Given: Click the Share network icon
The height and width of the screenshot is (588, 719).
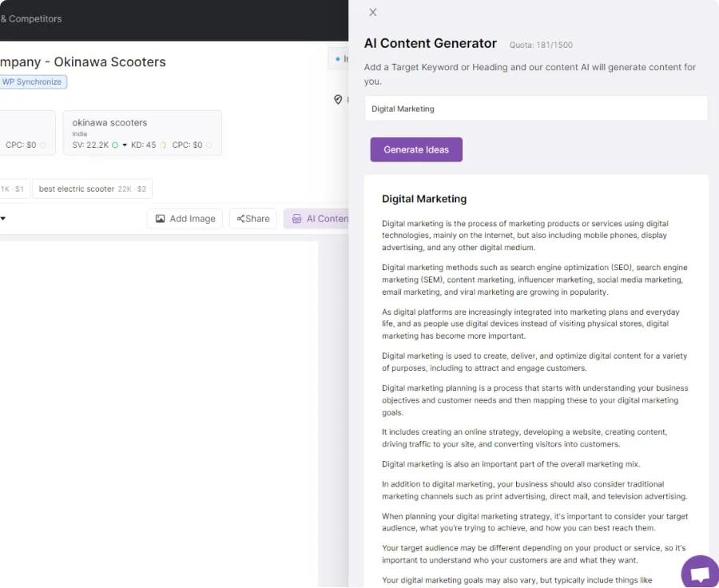Looking at the screenshot, I should 240,219.
